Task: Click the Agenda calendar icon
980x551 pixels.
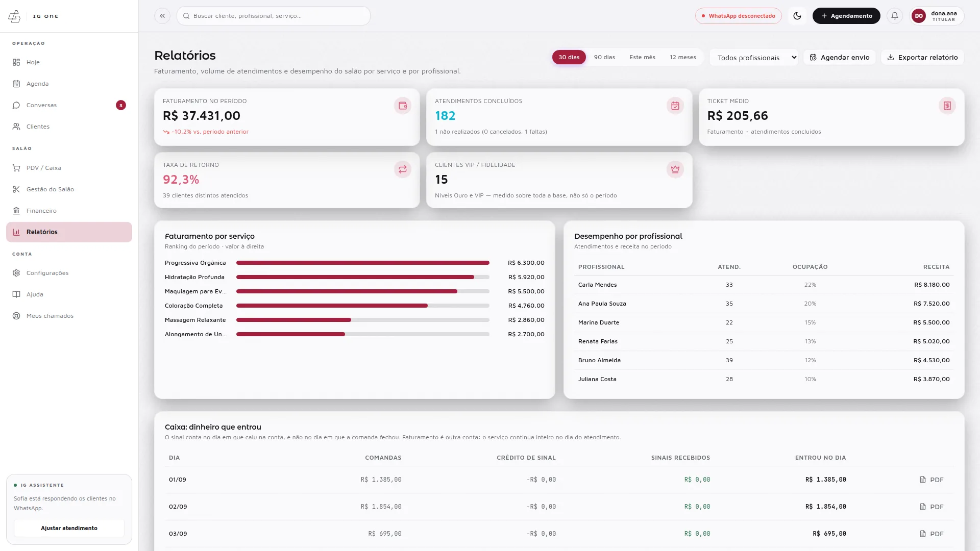Action: pyautogui.click(x=16, y=84)
